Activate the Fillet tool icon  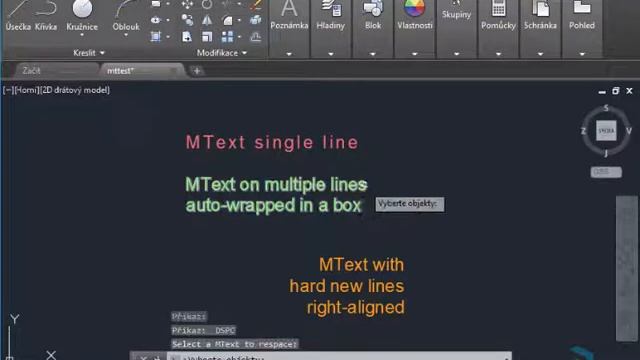coord(227,20)
